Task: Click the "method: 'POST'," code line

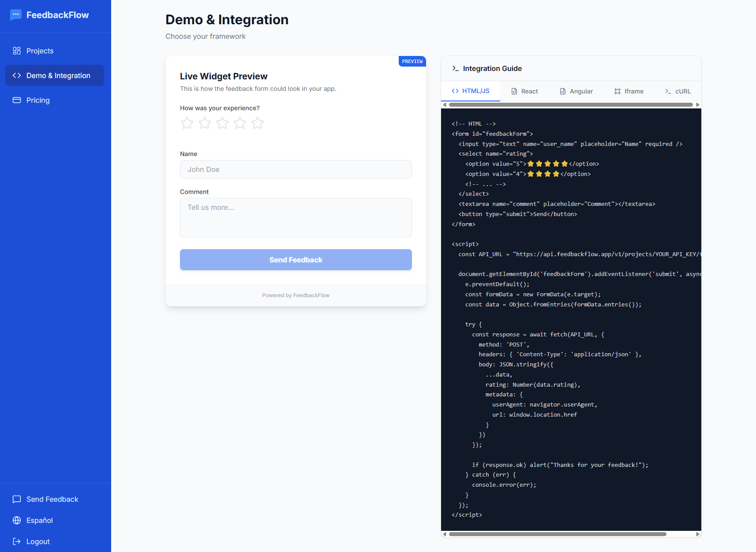Action: pyautogui.click(x=504, y=344)
